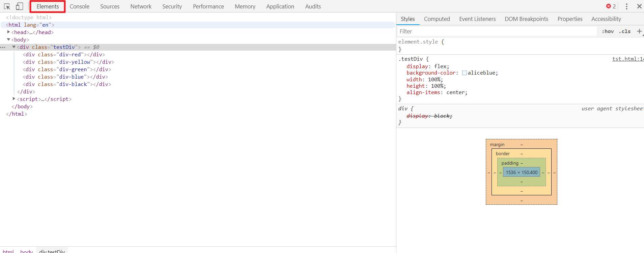This screenshot has height=253, width=644.
Task: Click the .testDiv selector text
Action: coord(411,59)
